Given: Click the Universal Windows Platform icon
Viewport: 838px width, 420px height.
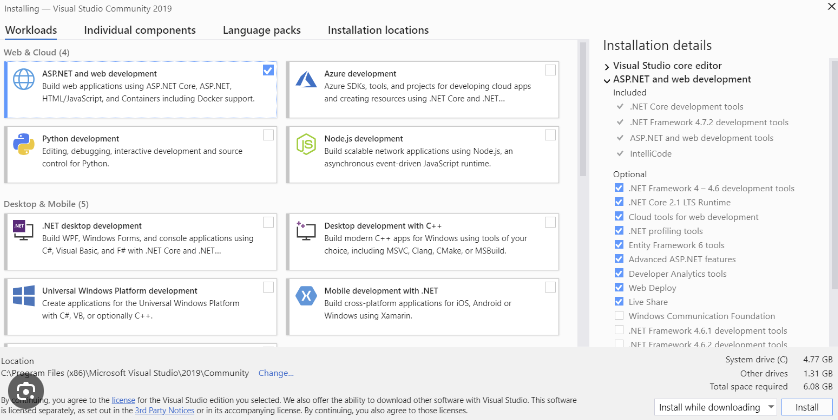Looking at the screenshot, I should [x=24, y=296].
